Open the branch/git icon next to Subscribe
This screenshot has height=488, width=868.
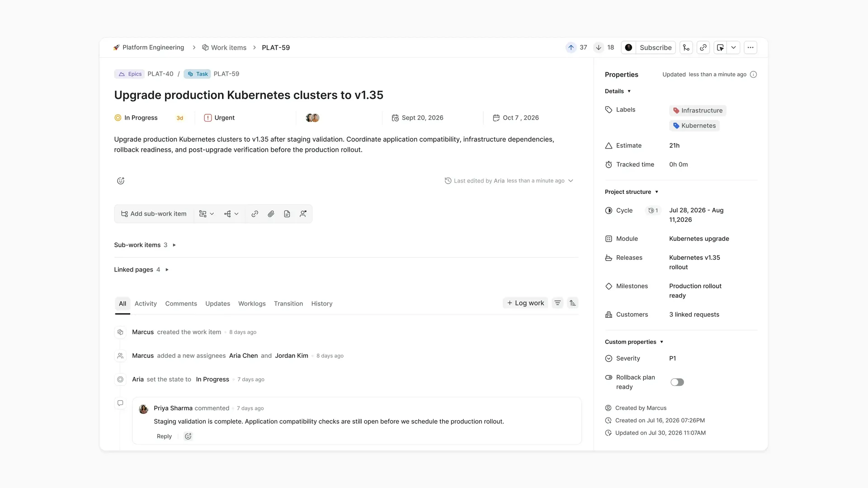click(686, 47)
